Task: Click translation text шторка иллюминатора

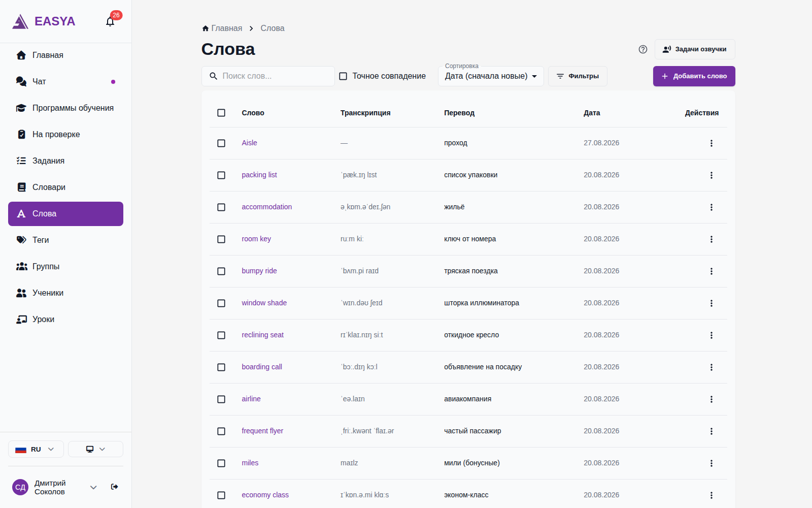Action: pyautogui.click(x=482, y=303)
